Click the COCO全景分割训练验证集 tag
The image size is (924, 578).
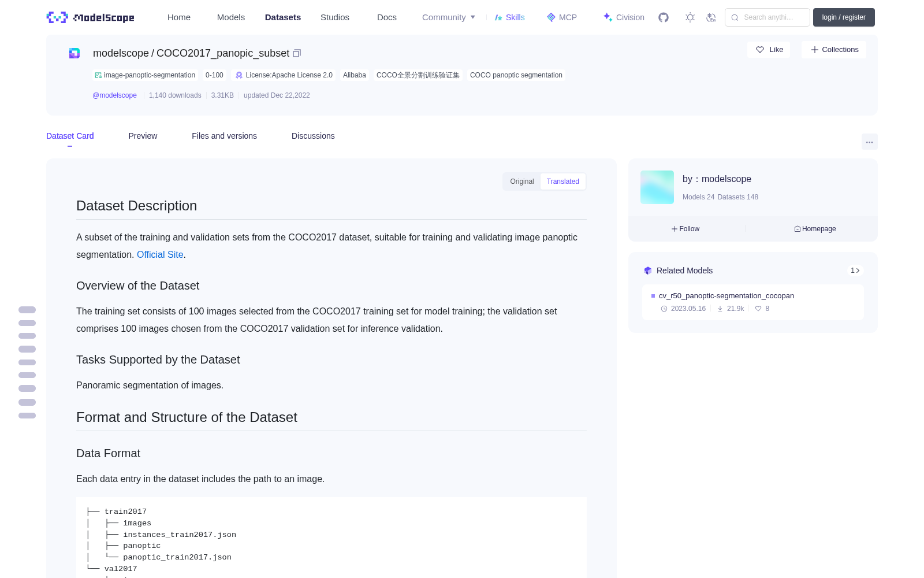[x=418, y=75]
